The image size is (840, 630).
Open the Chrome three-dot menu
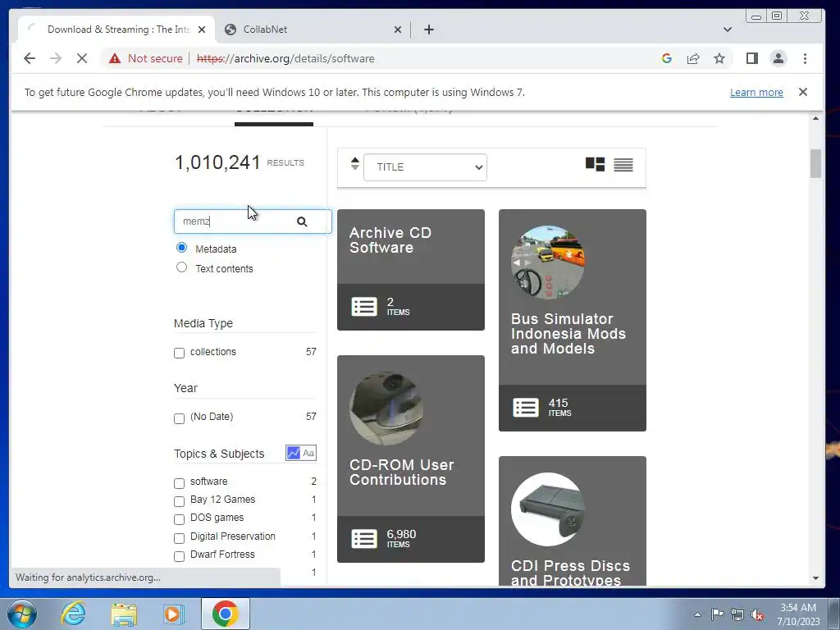point(805,58)
